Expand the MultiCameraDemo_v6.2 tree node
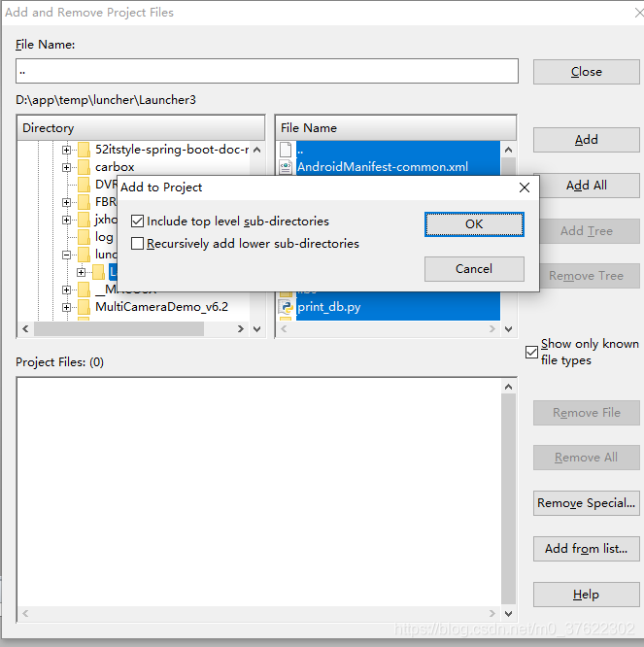This screenshot has height=647, width=644. pyautogui.click(x=66, y=307)
